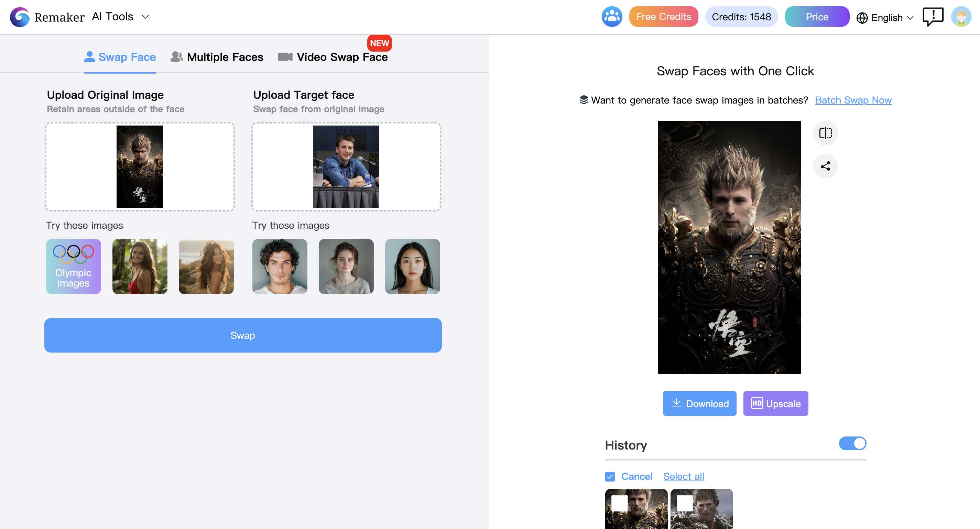Open the first history result thumbnail

(636, 509)
